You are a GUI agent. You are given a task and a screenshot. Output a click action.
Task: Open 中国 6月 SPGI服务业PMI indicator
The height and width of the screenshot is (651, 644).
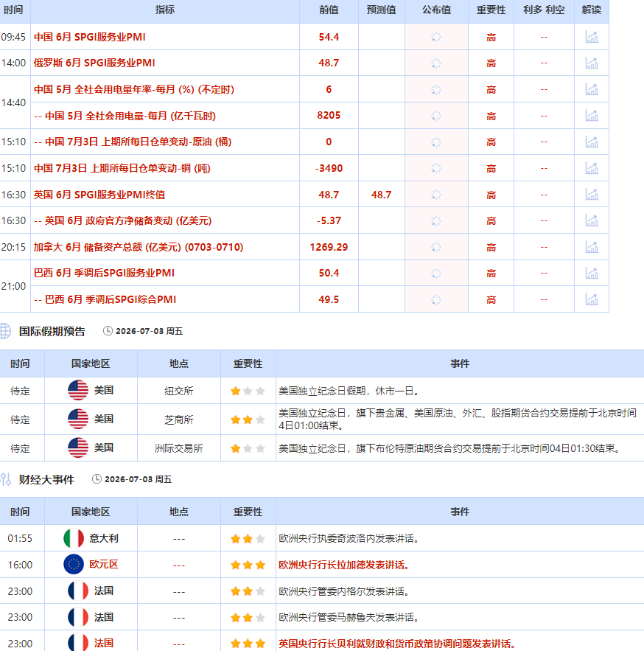90,37
